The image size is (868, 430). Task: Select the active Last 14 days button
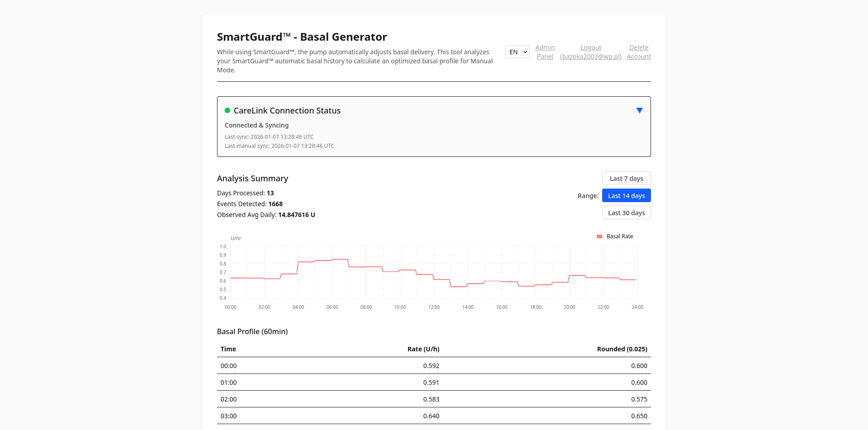point(626,195)
